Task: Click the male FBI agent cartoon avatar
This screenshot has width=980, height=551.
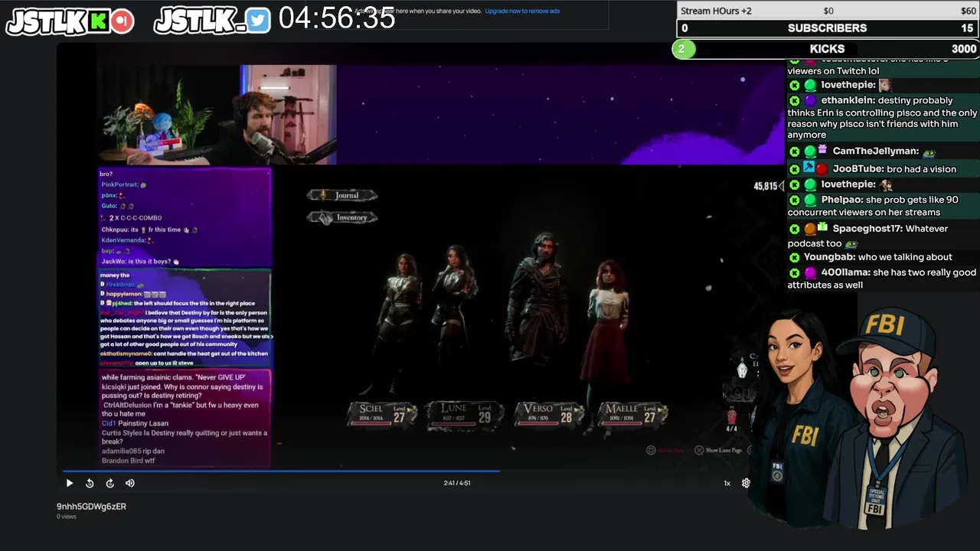Action: pos(896,417)
